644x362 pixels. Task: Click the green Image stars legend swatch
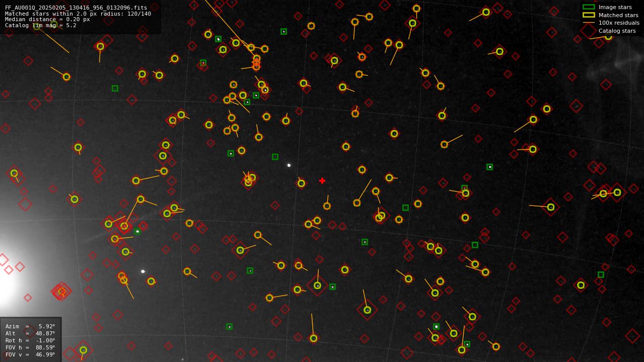coord(589,7)
